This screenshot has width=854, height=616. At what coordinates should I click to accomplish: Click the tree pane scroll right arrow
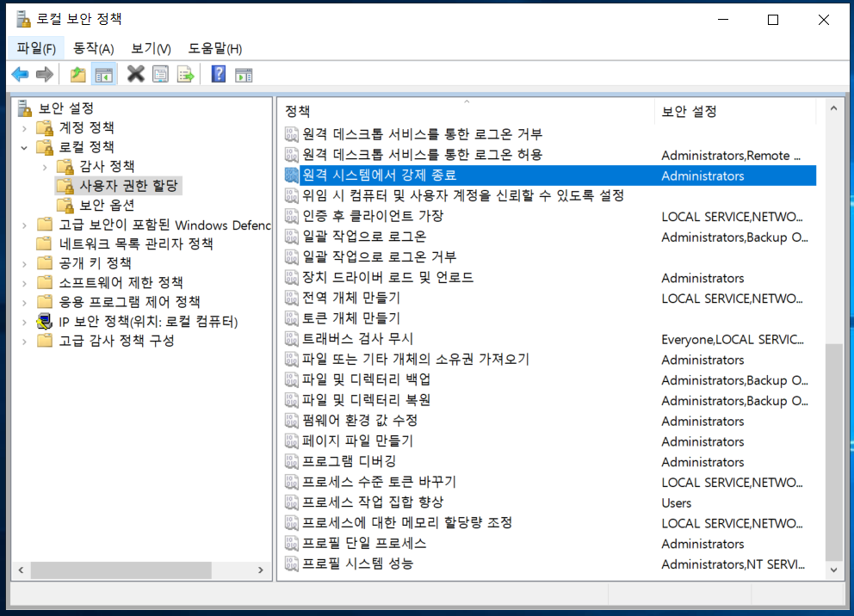260,570
